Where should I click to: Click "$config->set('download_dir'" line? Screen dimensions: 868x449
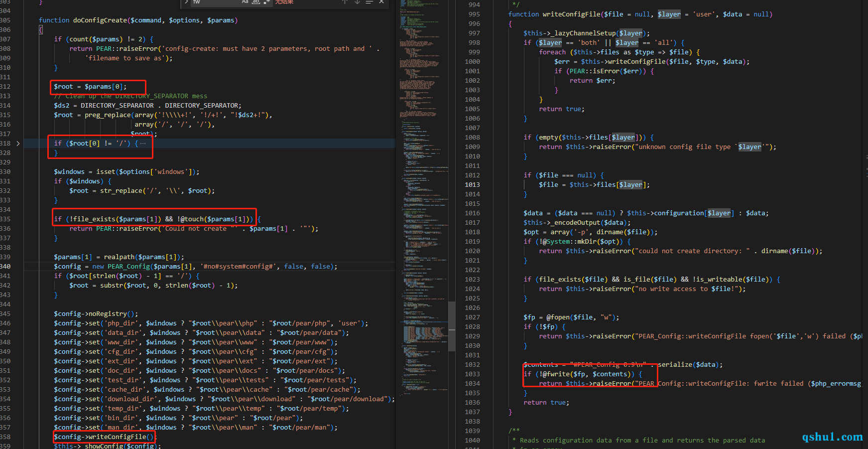coord(224,399)
